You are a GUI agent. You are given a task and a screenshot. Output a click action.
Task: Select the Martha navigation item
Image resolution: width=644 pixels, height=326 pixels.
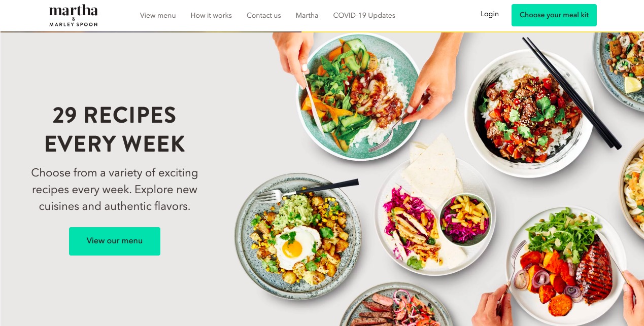pyautogui.click(x=307, y=16)
